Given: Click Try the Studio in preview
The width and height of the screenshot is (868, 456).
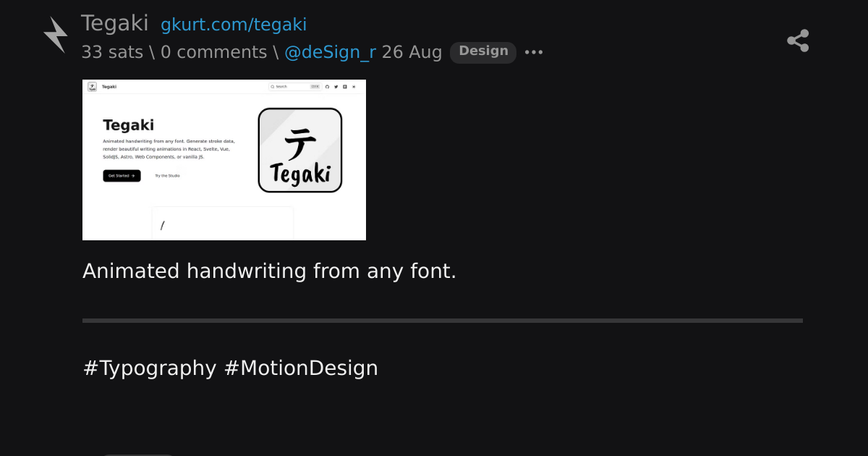Looking at the screenshot, I should pos(167,176).
